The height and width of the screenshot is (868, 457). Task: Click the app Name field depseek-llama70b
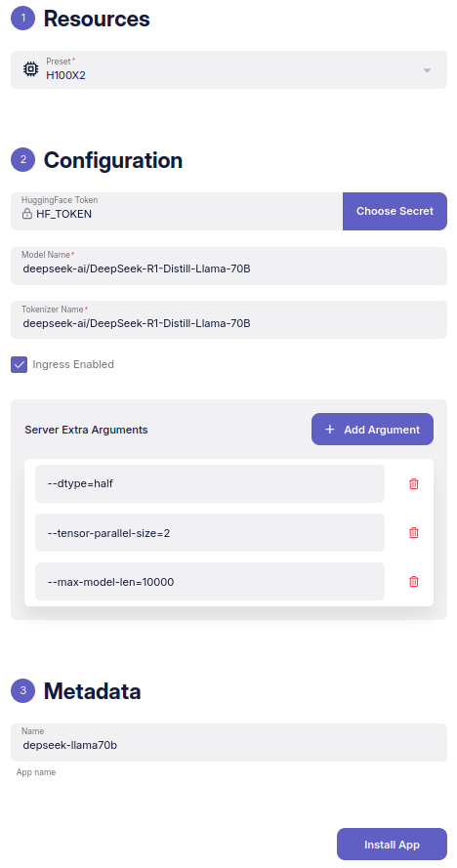228,742
